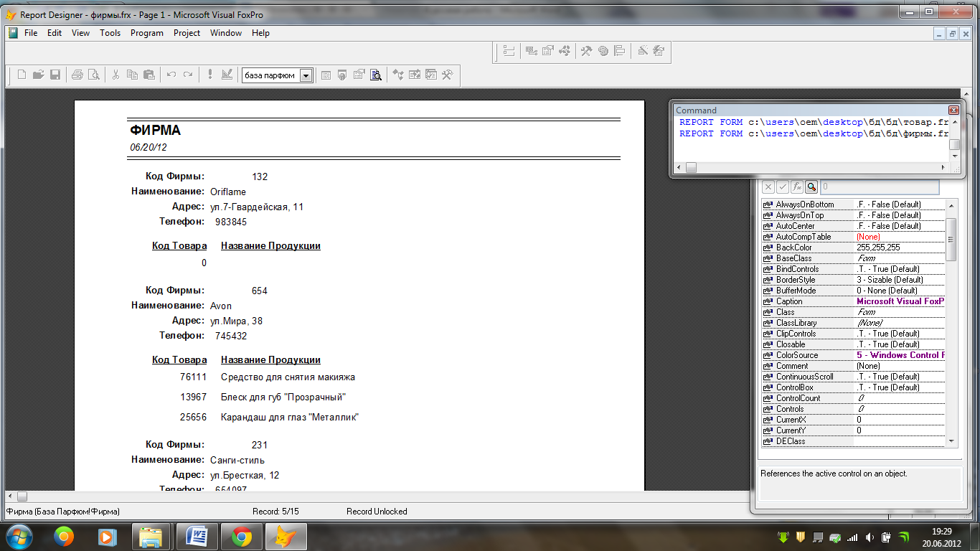Open the View menu
980x551 pixels.
(x=80, y=33)
